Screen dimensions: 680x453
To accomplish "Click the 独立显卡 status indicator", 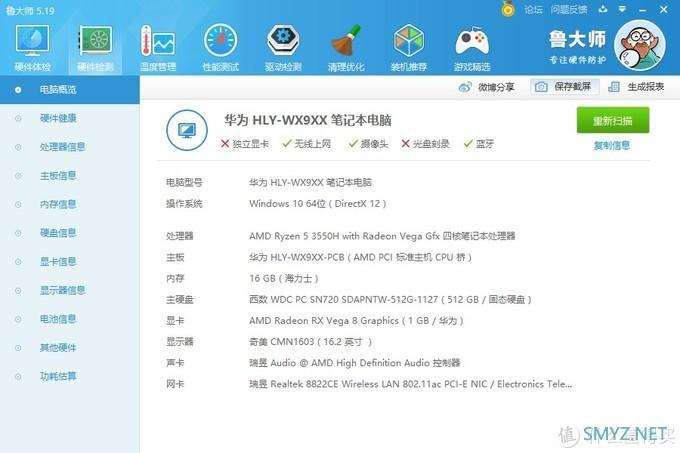I will click(245, 144).
